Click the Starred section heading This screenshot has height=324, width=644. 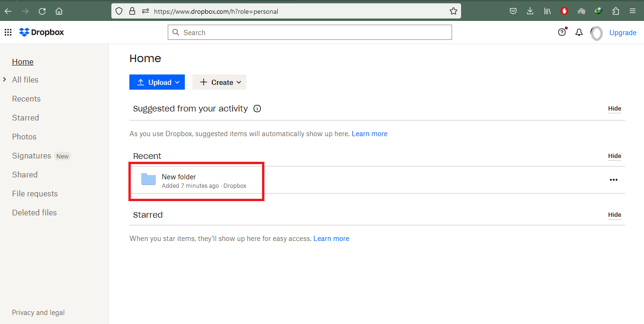(148, 215)
